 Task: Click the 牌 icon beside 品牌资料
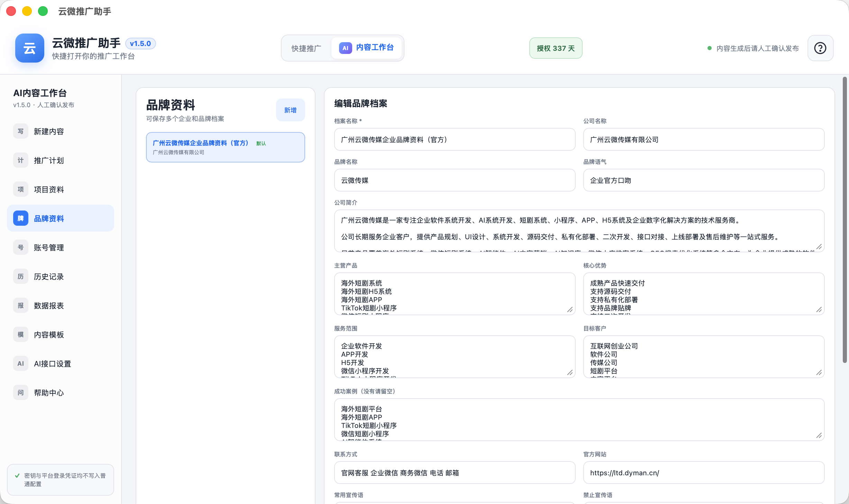point(21,218)
